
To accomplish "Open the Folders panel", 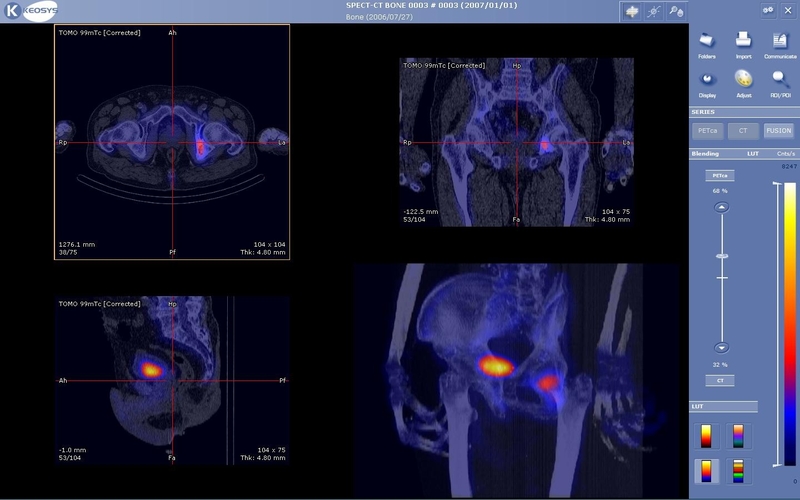I will coord(707,43).
